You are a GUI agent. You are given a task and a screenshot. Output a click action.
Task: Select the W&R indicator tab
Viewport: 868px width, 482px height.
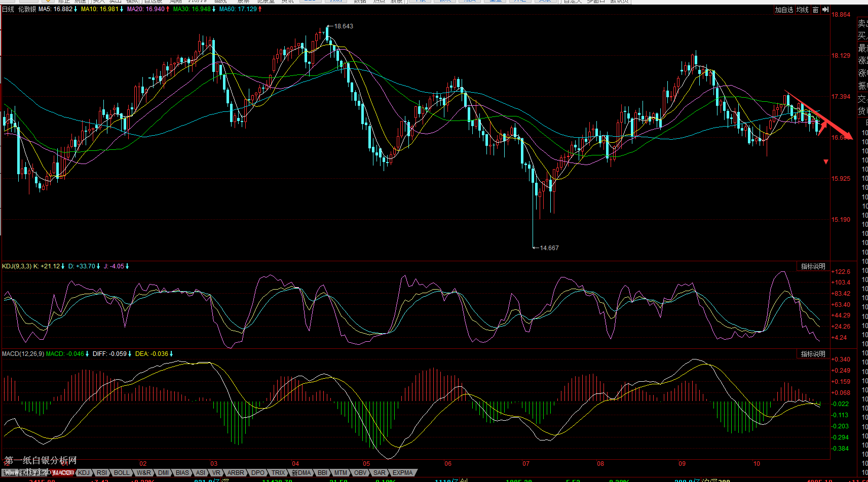click(144, 473)
